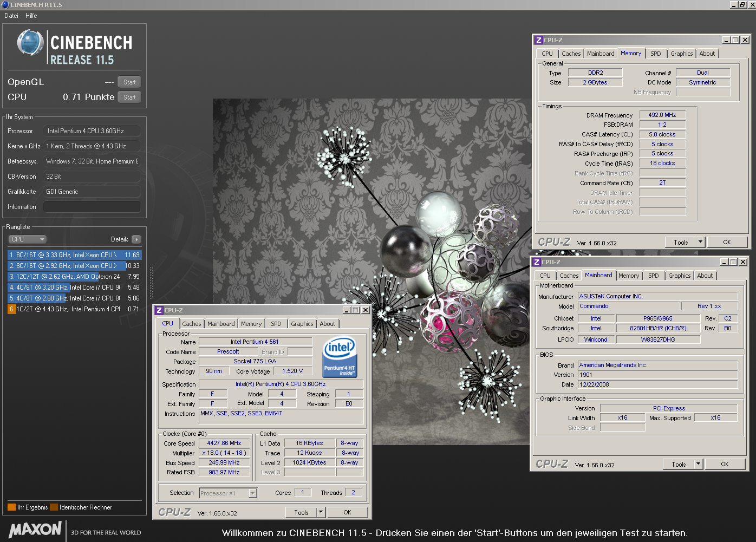Click the Core Speed value 4427.86 MHz
The width and height of the screenshot is (756, 542).
click(x=224, y=443)
